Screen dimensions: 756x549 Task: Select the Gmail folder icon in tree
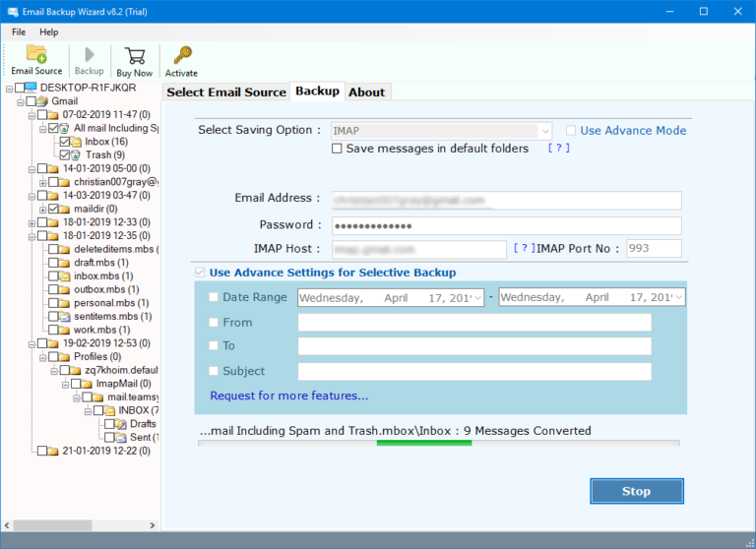point(42,101)
